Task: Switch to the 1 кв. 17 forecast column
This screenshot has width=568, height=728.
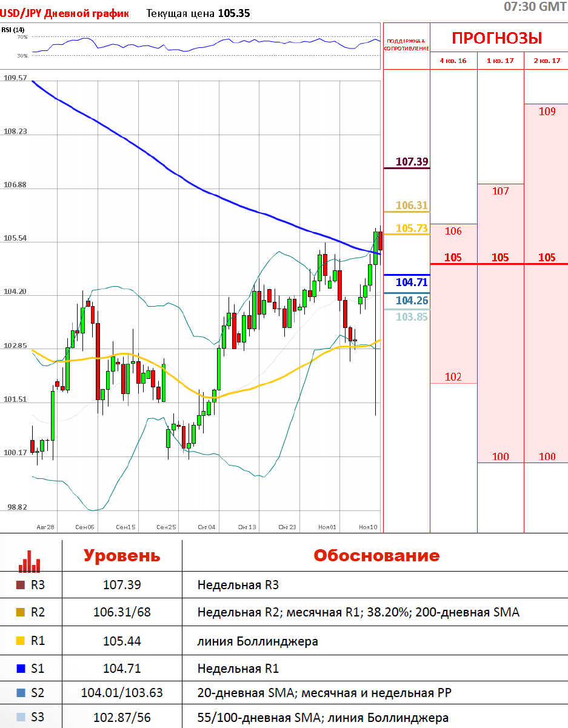Action: (x=500, y=61)
